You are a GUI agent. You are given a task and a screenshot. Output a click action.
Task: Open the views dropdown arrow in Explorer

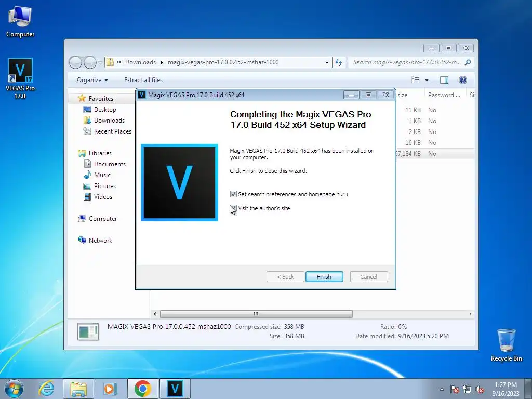427,80
